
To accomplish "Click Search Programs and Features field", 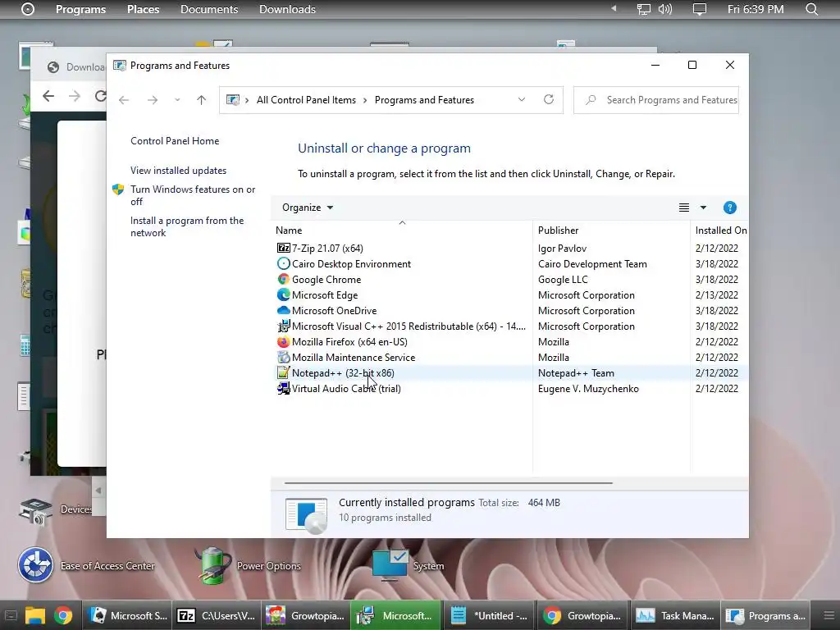I will click(656, 100).
